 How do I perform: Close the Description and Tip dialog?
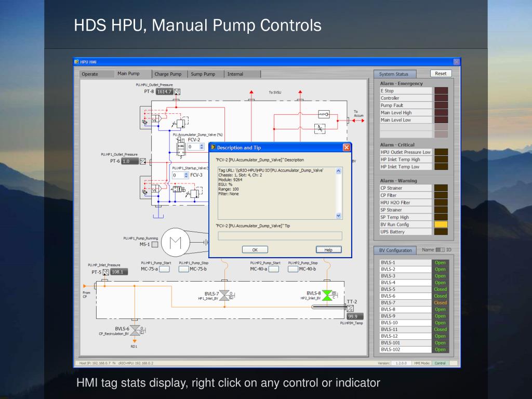point(347,147)
